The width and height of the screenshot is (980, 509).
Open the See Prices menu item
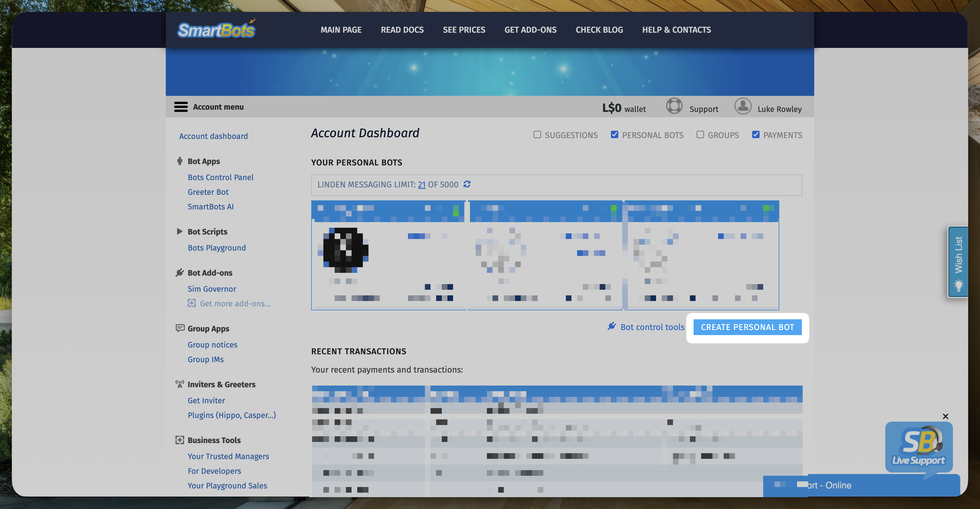coord(464,30)
